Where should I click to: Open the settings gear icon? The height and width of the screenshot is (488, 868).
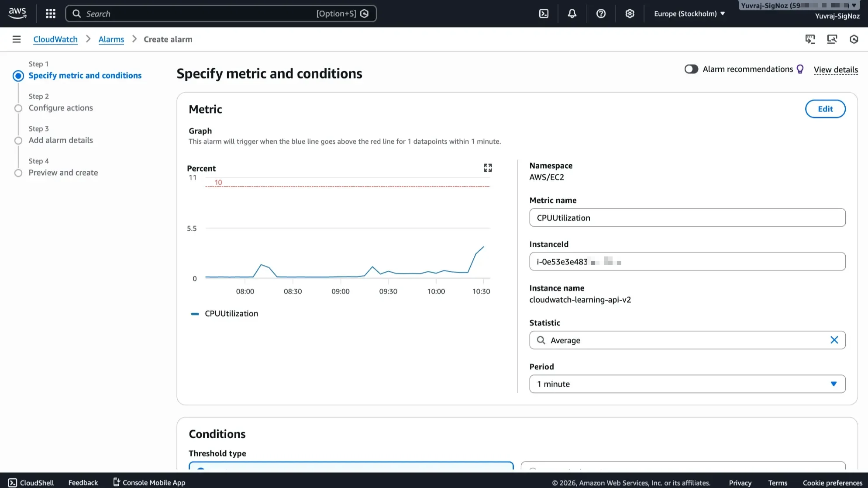tap(629, 14)
